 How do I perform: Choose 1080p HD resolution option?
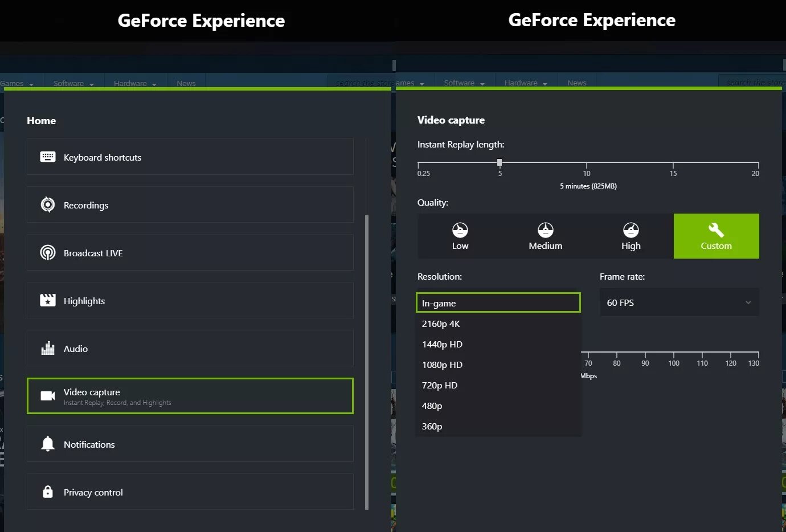[498, 365]
